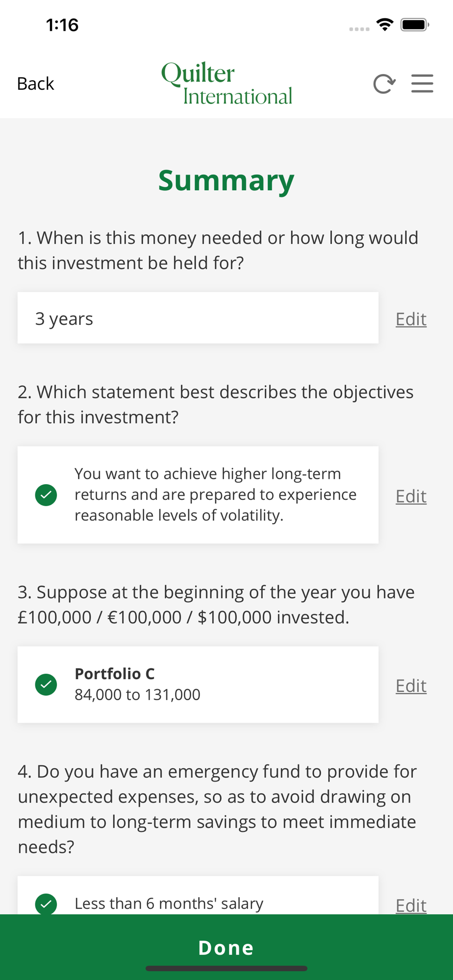Go Back to previous screen
The height and width of the screenshot is (980, 453).
(x=35, y=84)
